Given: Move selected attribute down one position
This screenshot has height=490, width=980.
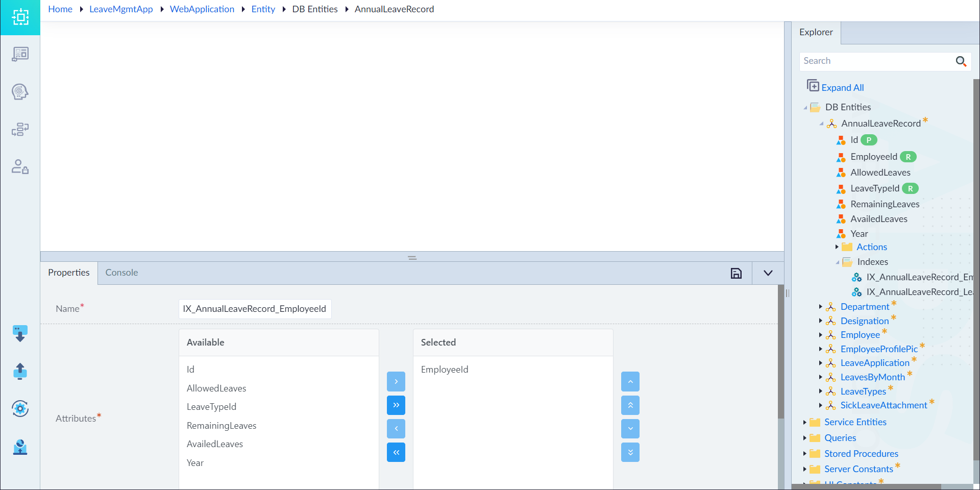Looking at the screenshot, I should [x=630, y=429].
